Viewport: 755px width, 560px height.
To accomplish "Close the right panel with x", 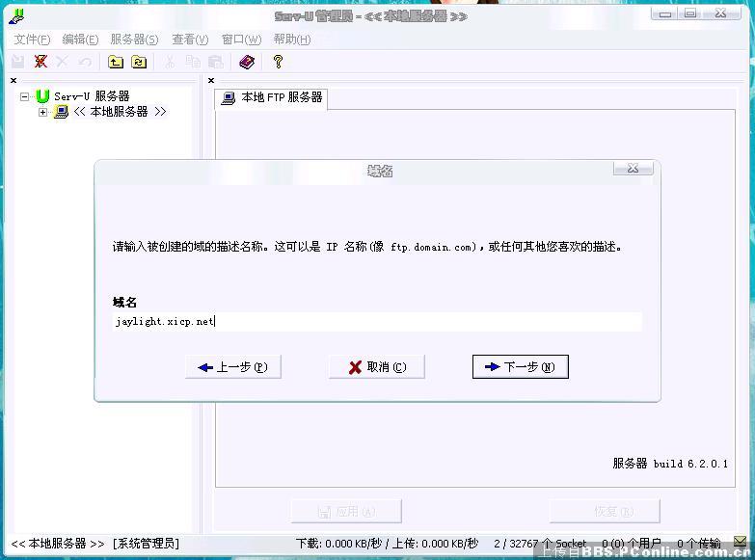I will coord(212,81).
